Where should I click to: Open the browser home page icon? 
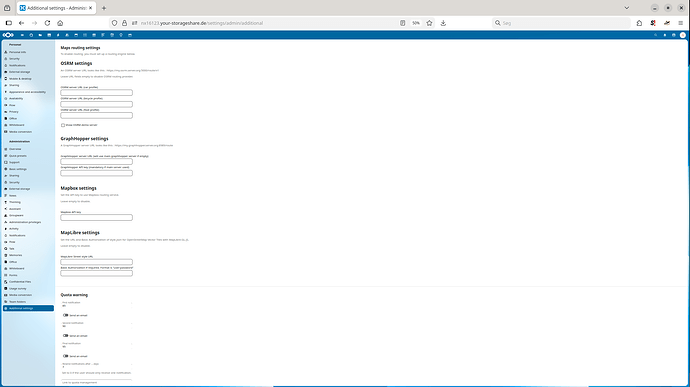[60, 23]
